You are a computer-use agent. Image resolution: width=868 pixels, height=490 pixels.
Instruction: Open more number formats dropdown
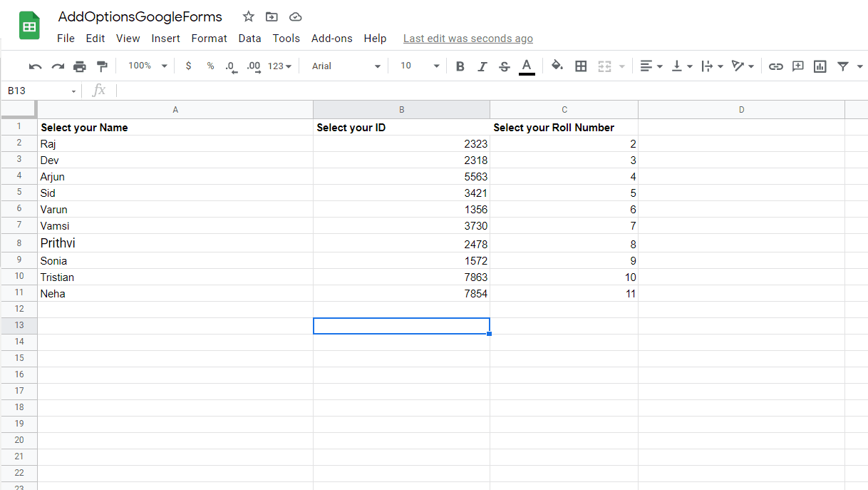click(280, 66)
